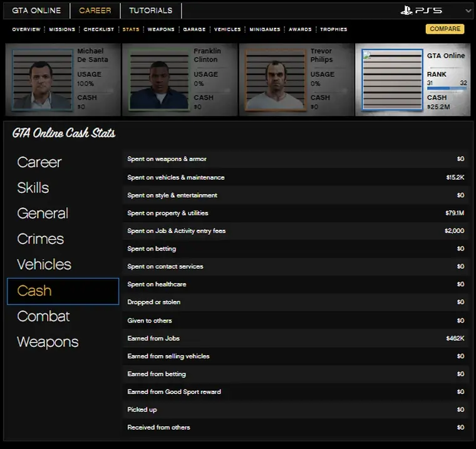Select Franklin Clinton mugshot

(x=158, y=80)
